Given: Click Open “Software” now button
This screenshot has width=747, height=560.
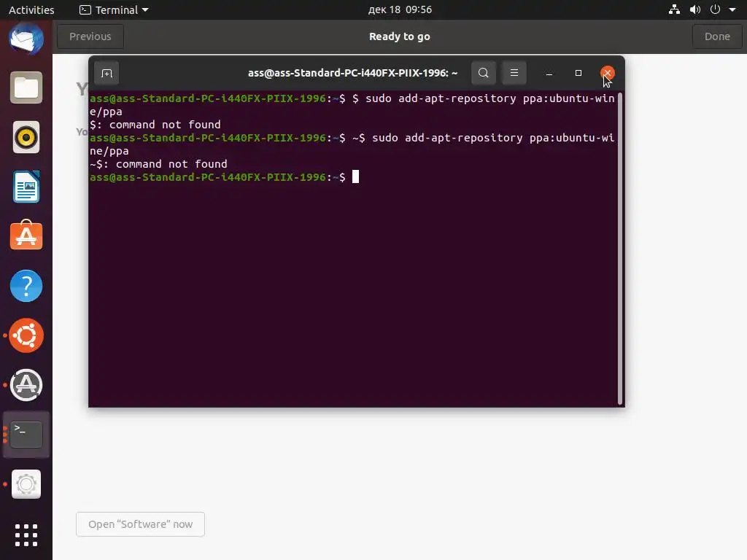Looking at the screenshot, I should coord(141,524).
